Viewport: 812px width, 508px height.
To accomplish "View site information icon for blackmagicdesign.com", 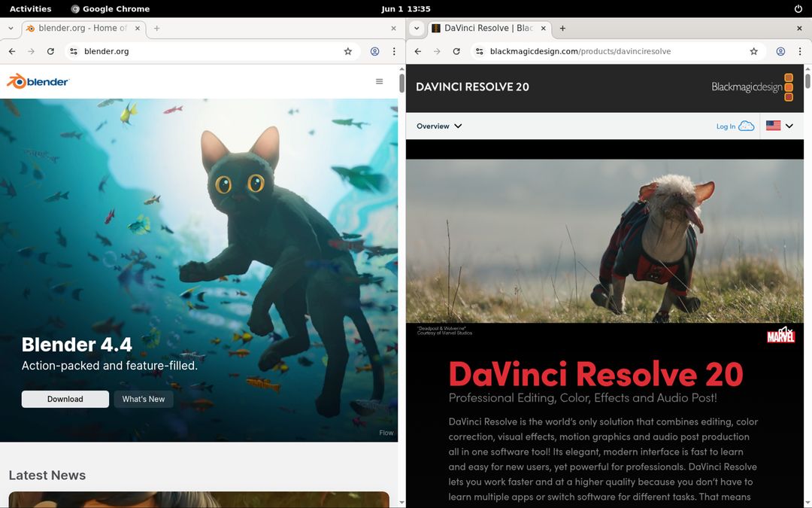I will (480, 51).
